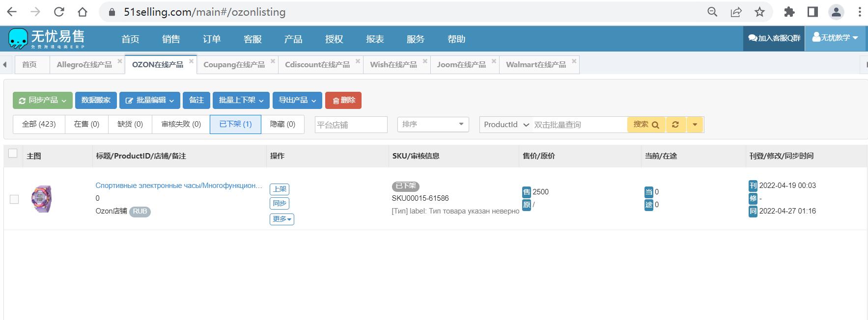The width and height of the screenshot is (868, 320).
Task: Open the Спортивные электронные часы product link
Action: pos(179,186)
